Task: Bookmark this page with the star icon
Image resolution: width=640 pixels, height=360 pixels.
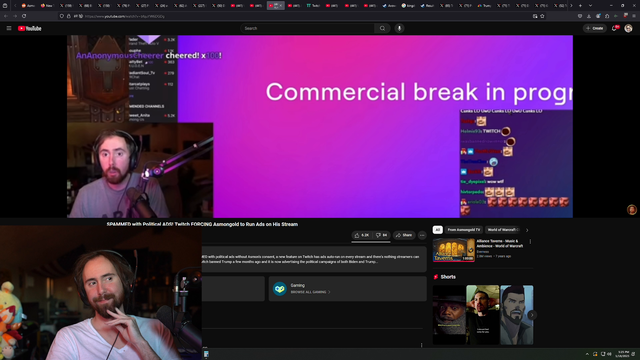Action: (x=542, y=16)
